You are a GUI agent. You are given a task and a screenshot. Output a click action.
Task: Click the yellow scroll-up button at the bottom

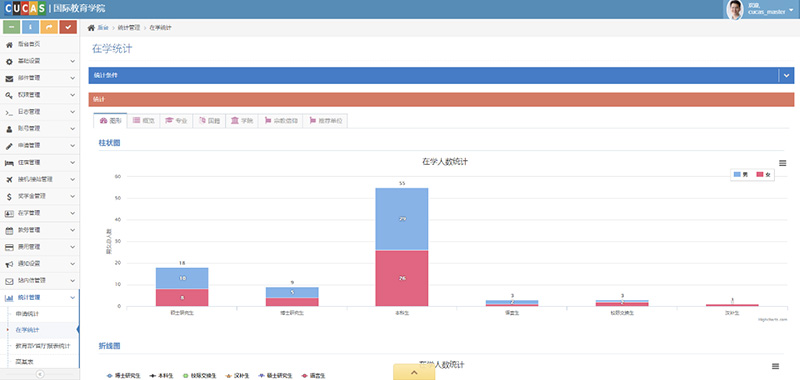(x=414, y=372)
